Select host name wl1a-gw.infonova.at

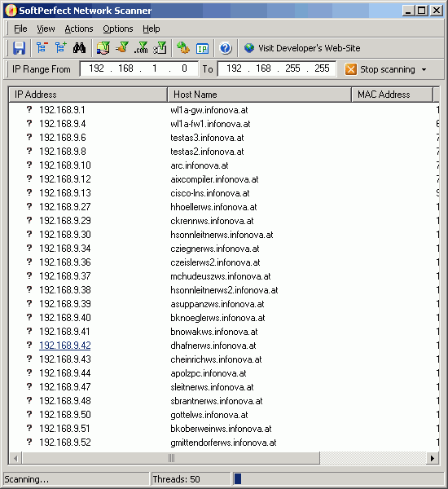(x=209, y=110)
